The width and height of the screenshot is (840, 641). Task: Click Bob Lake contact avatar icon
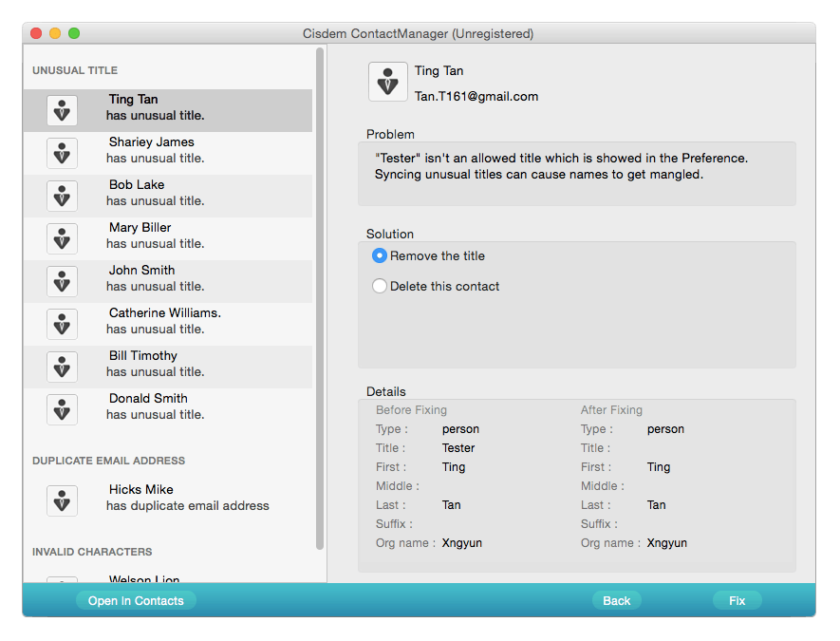click(62, 197)
